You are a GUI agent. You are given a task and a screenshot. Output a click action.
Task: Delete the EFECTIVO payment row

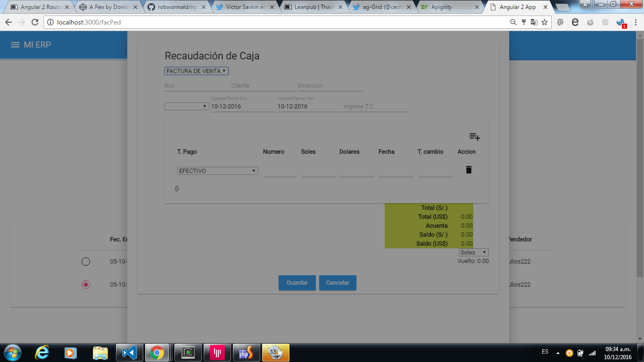pos(468,170)
